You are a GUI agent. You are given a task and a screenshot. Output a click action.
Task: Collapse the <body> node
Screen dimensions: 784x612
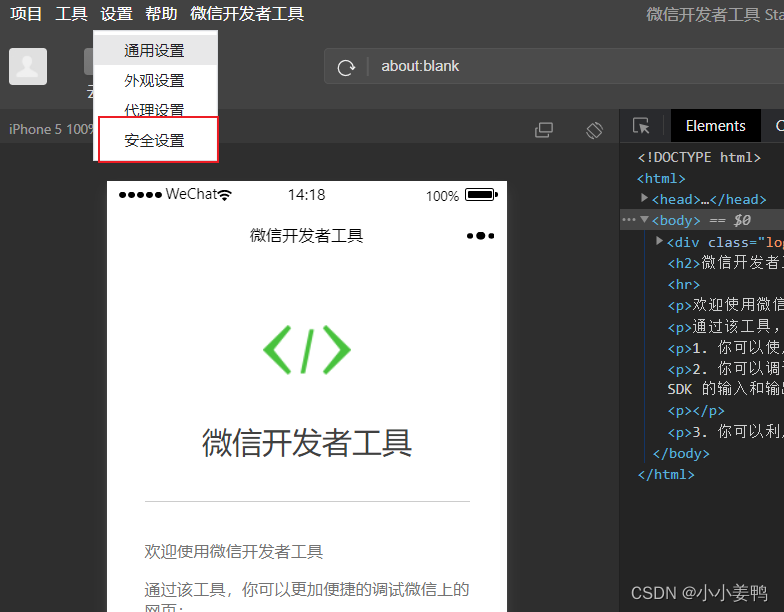644,220
